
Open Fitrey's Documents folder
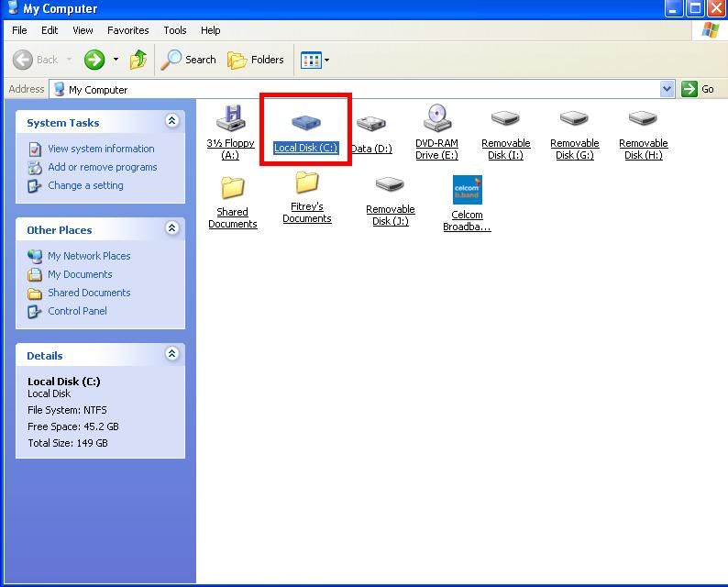(x=306, y=183)
